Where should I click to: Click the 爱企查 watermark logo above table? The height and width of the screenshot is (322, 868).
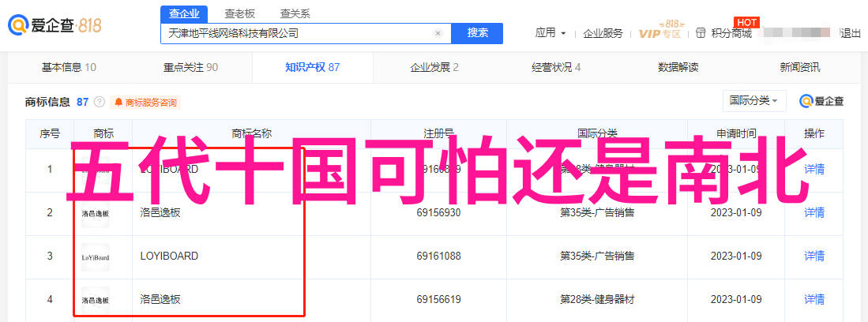click(821, 101)
